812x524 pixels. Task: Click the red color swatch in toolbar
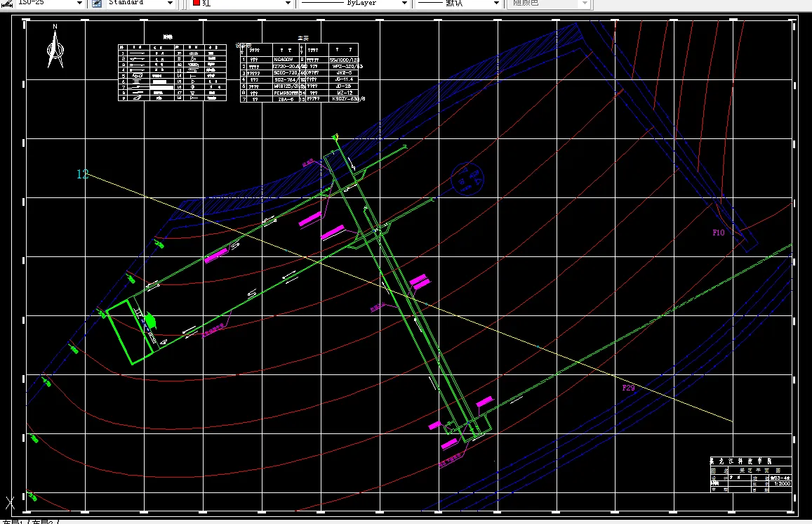pos(197,3)
